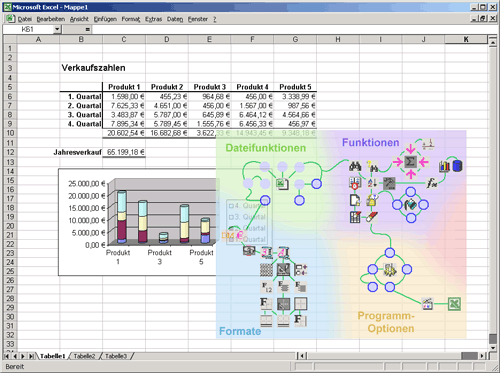The image size is (500, 373).
Task: Click the Produkt 4 header cell
Action: (x=252, y=87)
